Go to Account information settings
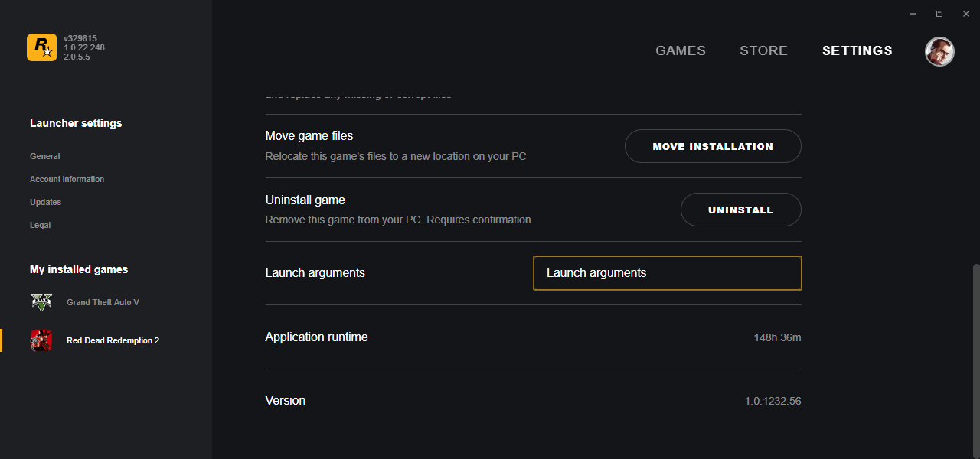The width and height of the screenshot is (980, 459). 67,179
